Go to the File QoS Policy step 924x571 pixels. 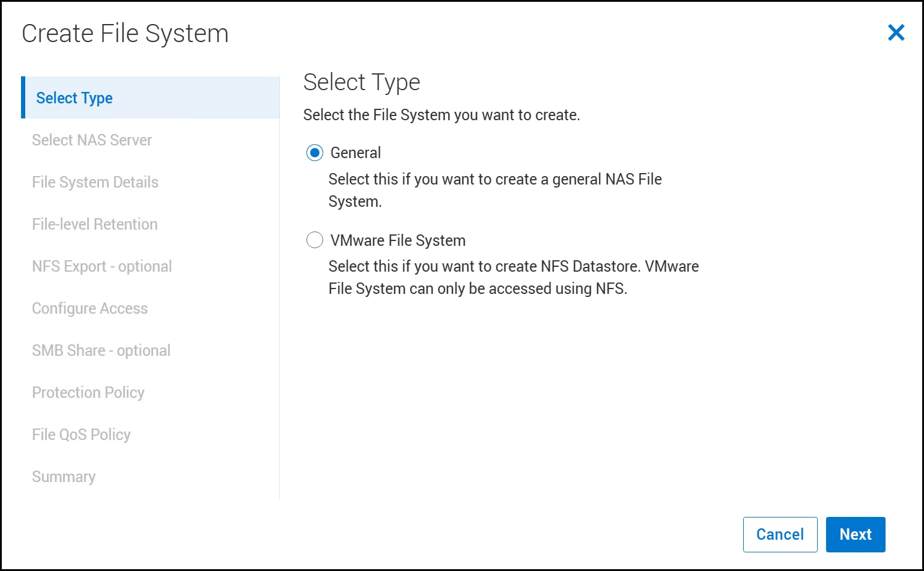click(81, 435)
